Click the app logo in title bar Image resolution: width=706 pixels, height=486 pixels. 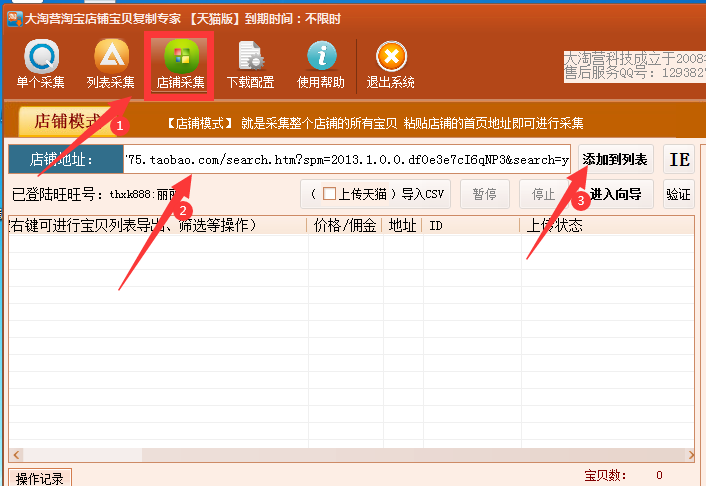coord(15,18)
